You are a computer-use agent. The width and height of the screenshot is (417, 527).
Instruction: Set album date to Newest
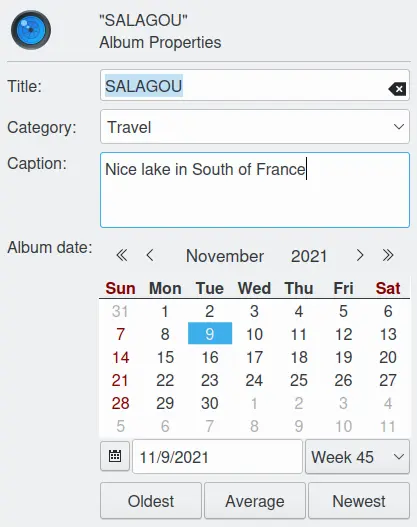coord(359,501)
